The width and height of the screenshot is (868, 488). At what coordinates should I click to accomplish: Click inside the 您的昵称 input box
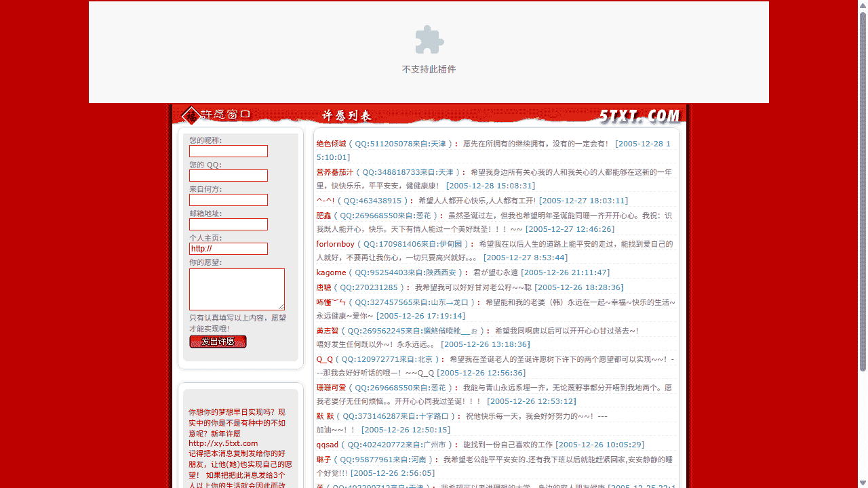[228, 151]
